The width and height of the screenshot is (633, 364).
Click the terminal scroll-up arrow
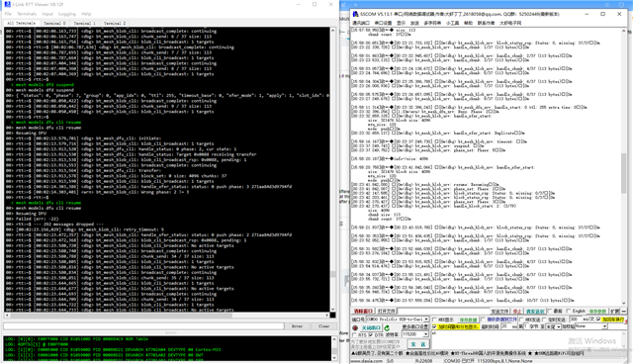332,31
